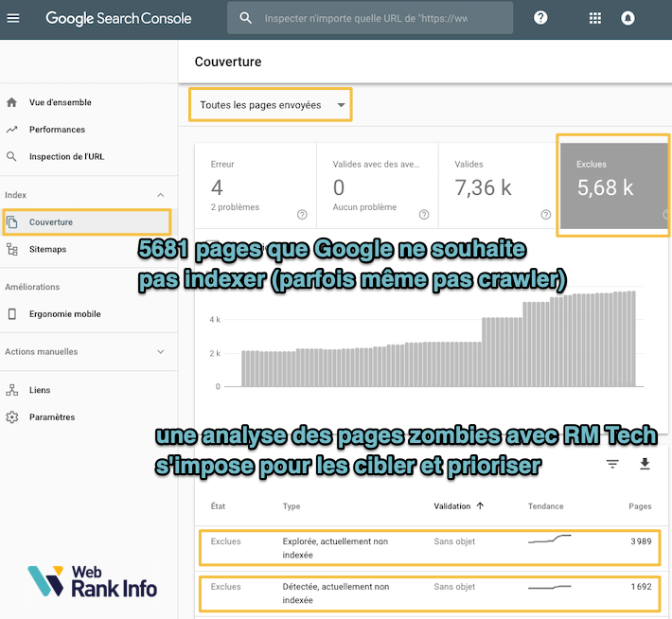The height and width of the screenshot is (619, 672).
Task: Click the Vue d'ensemble home icon
Action: coord(12,102)
